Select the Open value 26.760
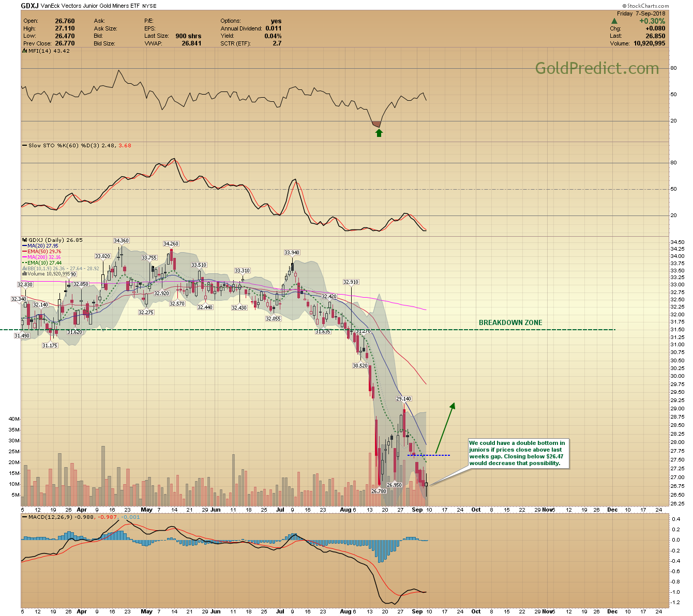 pyautogui.click(x=65, y=21)
